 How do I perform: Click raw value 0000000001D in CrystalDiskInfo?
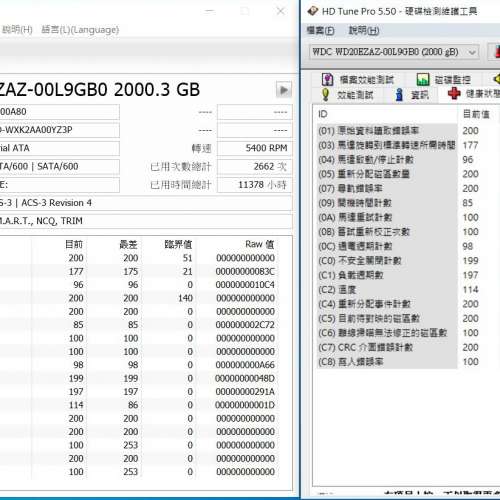coord(245,405)
